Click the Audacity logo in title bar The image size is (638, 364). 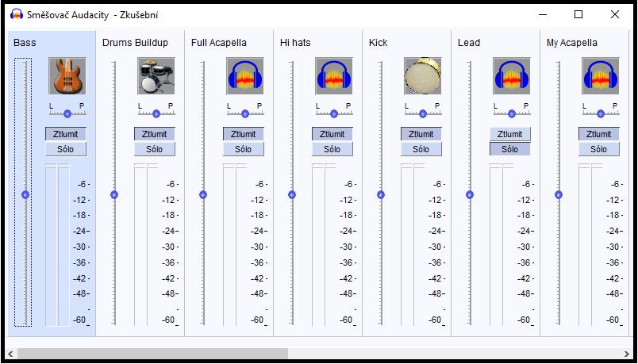pos(17,14)
